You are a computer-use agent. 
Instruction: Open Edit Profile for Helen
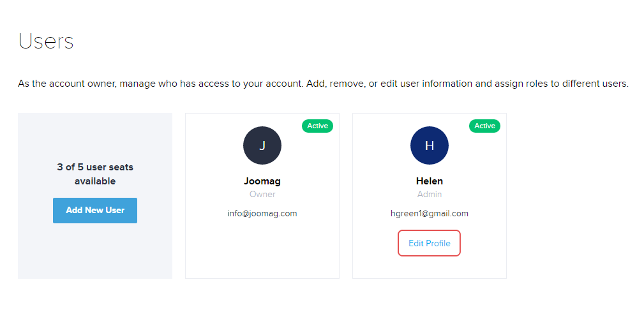(x=429, y=243)
